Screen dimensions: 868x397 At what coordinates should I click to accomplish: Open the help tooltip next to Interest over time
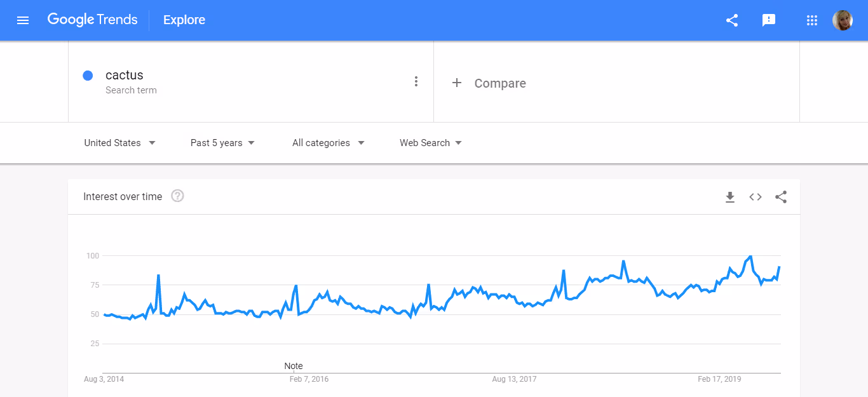177,196
